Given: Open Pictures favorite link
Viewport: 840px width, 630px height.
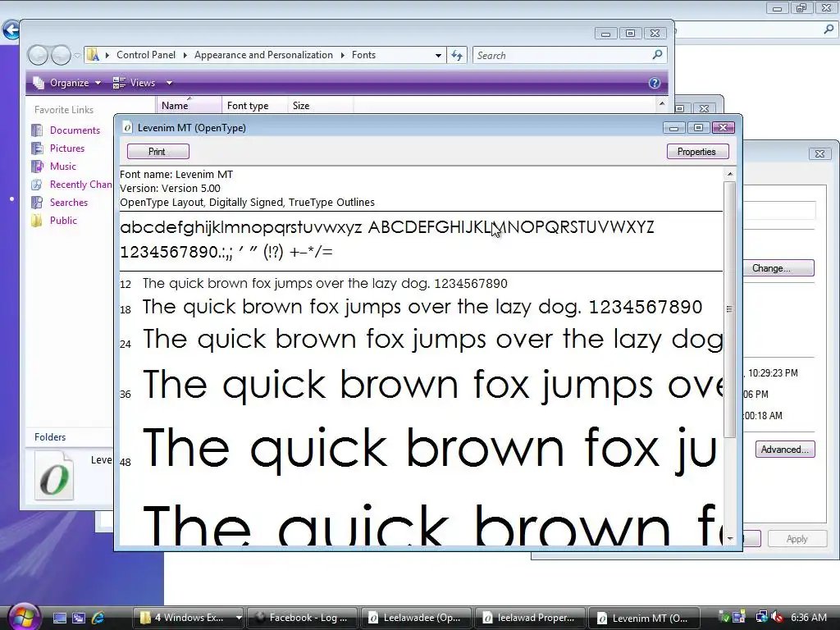Looking at the screenshot, I should (x=67, y=148).
